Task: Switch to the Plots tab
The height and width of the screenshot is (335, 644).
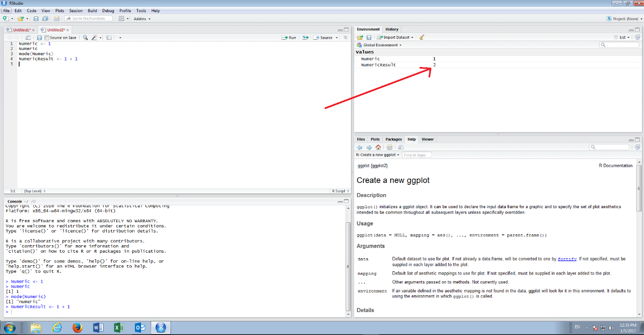Action: pos(375,139)
